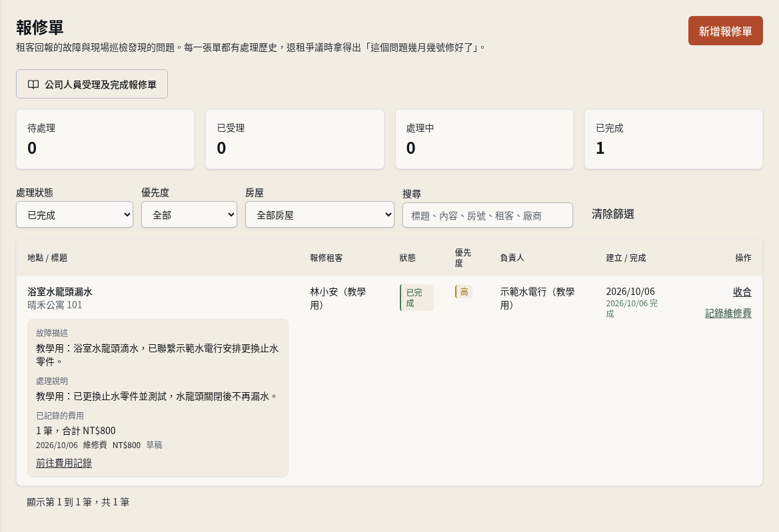Click the 狀態 column header
Image resolution: width=779 pixels, height=532 pixels.
click(x=407, y=258)
